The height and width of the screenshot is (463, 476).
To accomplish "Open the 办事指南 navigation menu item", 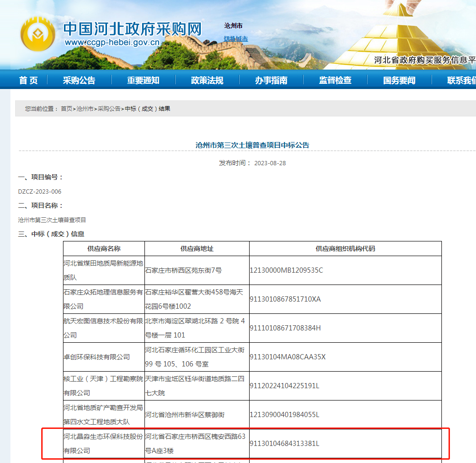I will pos(271,80).
